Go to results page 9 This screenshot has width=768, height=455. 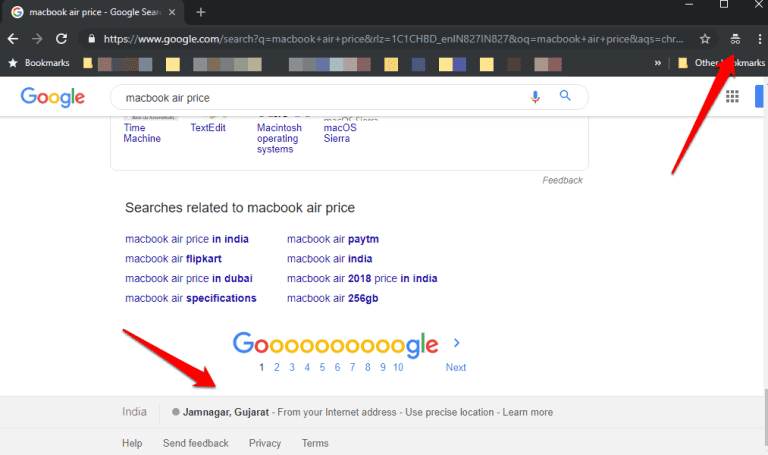click(x=383, y=367)
